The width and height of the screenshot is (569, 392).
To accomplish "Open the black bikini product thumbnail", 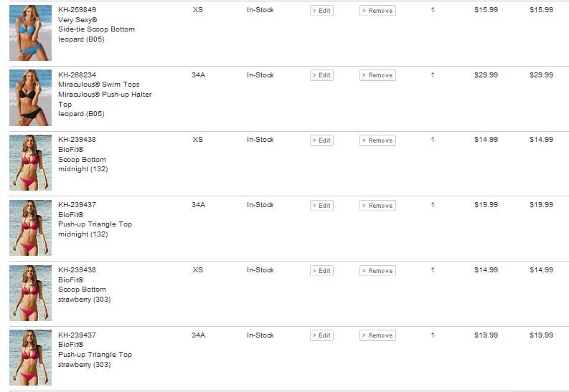I will coord(30,97).
